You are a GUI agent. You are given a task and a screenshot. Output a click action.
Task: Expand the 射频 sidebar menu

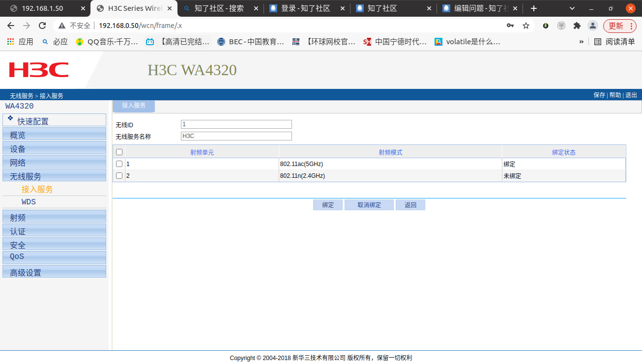[x=54, y=217]
